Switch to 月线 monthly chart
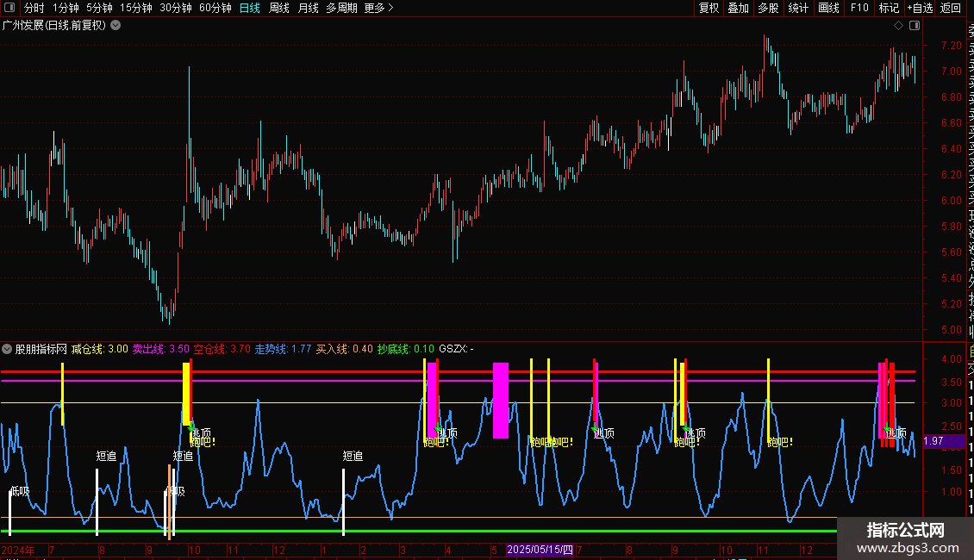 coord(308,8)
